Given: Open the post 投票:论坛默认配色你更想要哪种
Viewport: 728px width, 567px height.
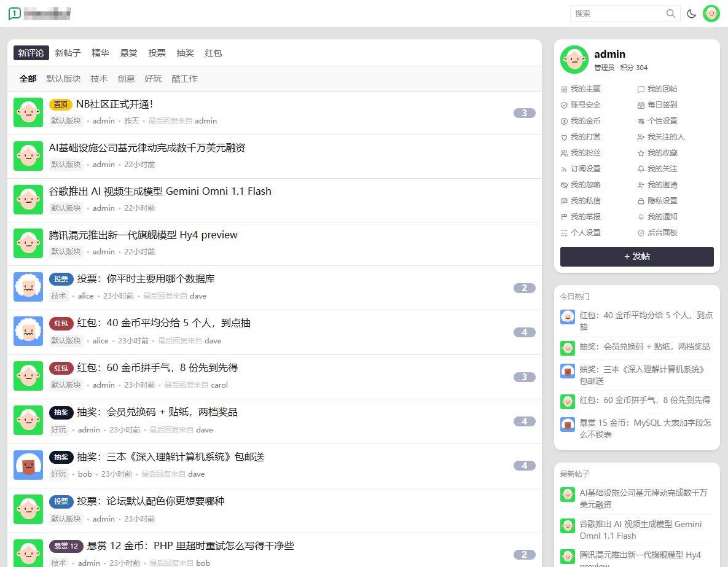Looking at the screenshot, I should pos(151,501).
